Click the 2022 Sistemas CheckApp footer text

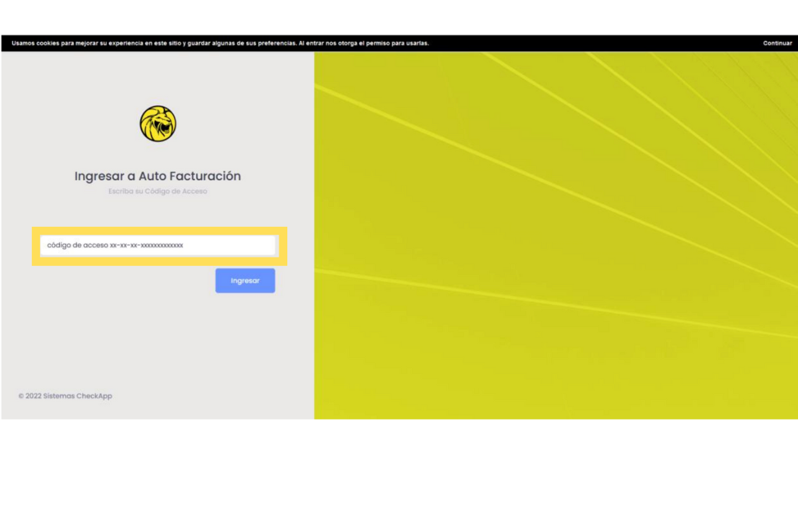[65, 396]
